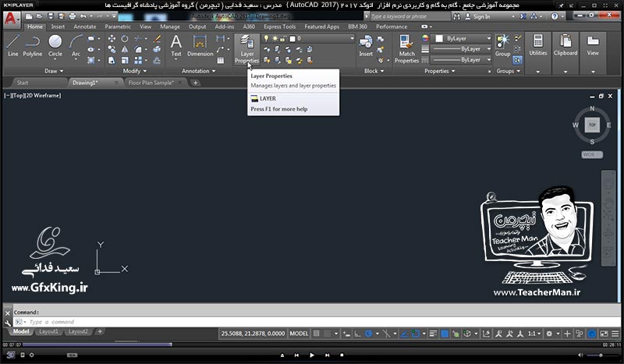The width and height of the screenshot is (624, 364).
Task: Activate the Rotate tool in Modify panel
Action: (125, 39)
